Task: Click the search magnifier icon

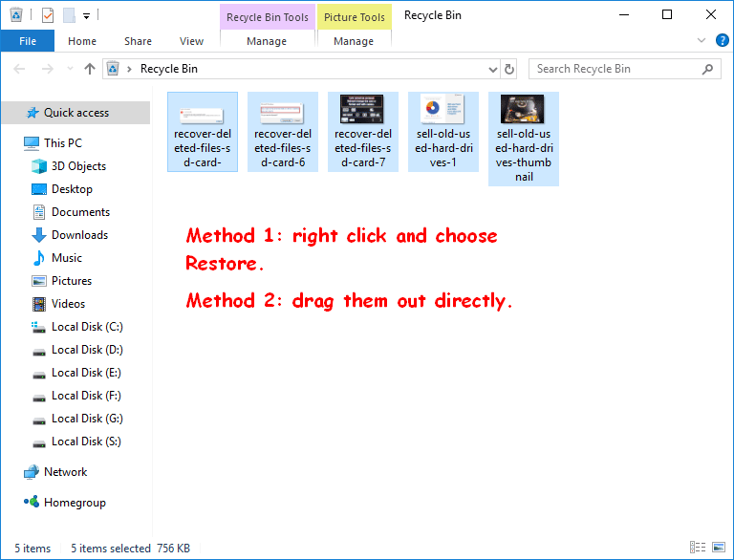Action: 708,69
